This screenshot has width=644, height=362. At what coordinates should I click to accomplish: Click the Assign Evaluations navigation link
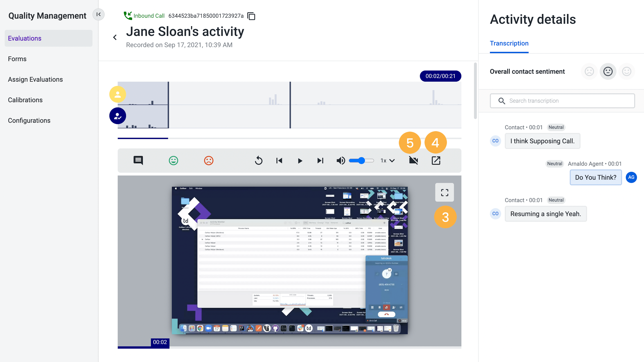[35, 79]
